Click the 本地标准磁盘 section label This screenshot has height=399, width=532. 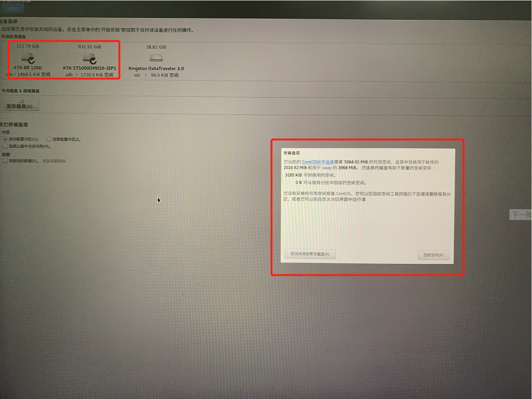pos(13,36)
